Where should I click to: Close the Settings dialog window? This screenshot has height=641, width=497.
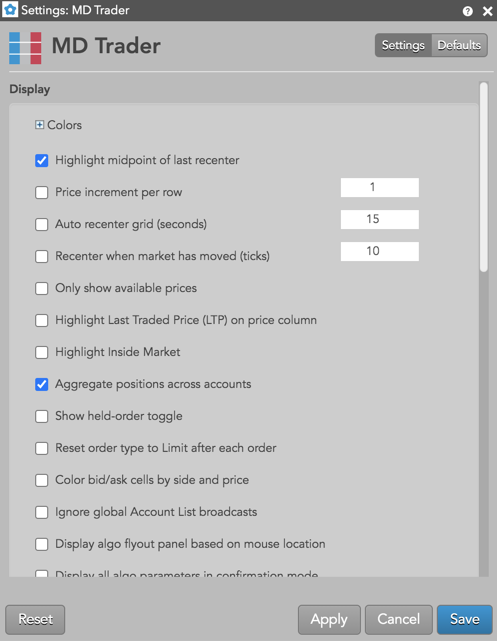[487, 11]
